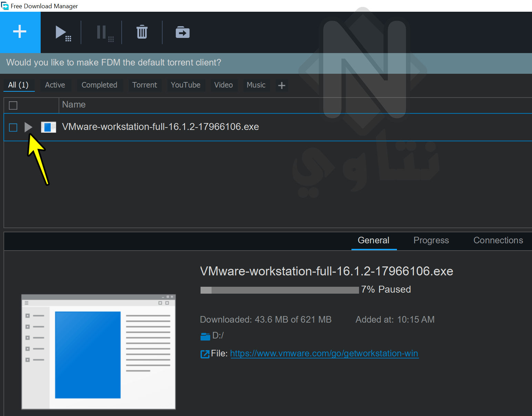
Task: Select the YouTube filter tab
Action: coord(186,85)
